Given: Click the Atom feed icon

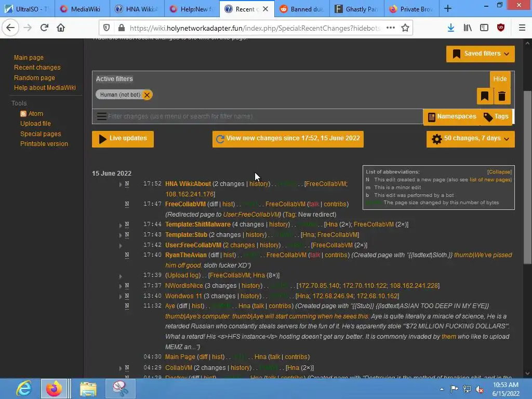Looking at the screenshot, I should coord(23,114).
